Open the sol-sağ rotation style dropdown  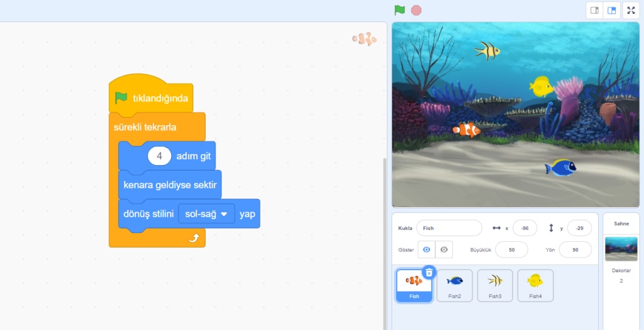point(206,214)
